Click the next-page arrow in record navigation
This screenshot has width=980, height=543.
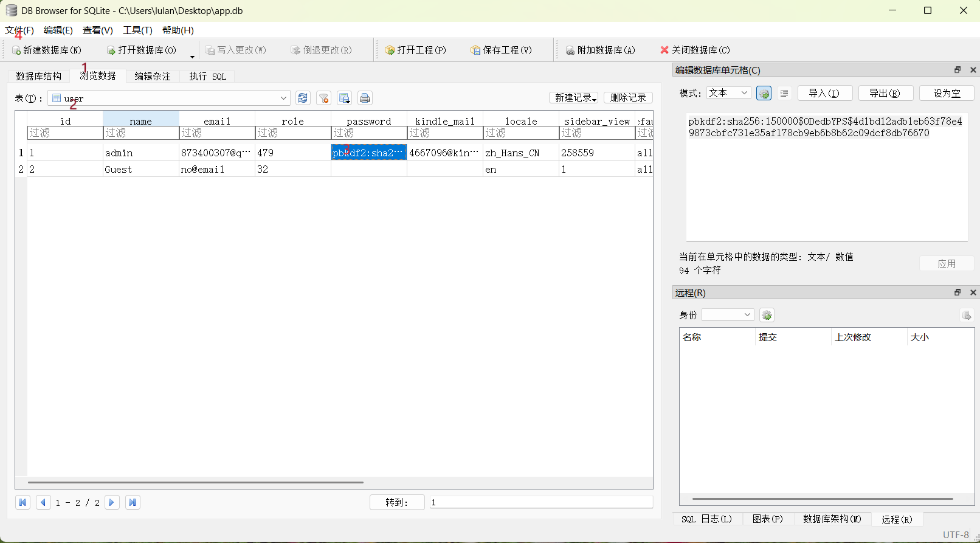point(112,502)
